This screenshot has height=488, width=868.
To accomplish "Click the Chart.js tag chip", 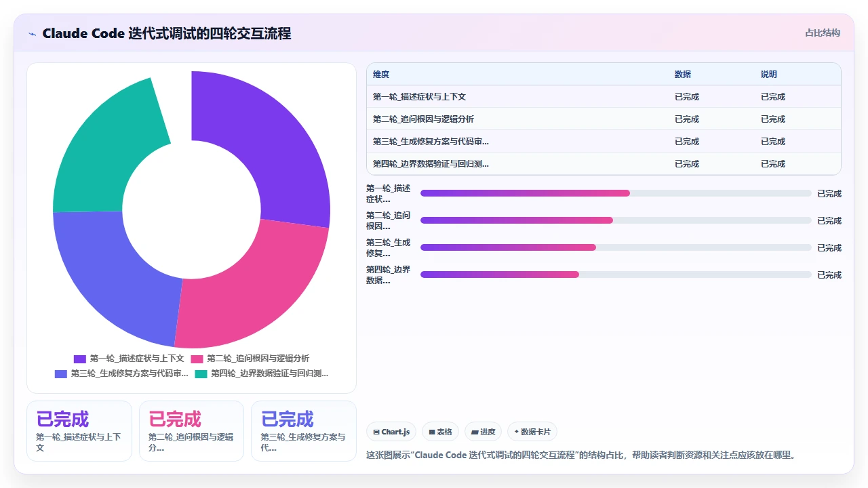I will tap(391, 432).
